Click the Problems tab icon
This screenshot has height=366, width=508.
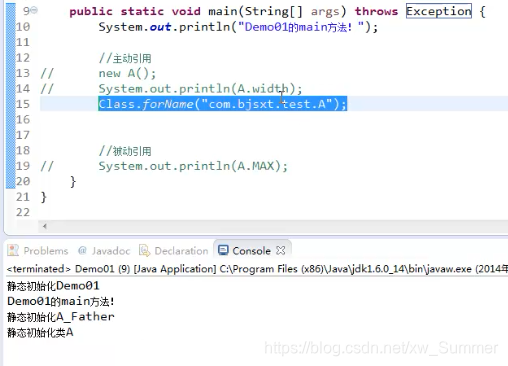[13, 250]
